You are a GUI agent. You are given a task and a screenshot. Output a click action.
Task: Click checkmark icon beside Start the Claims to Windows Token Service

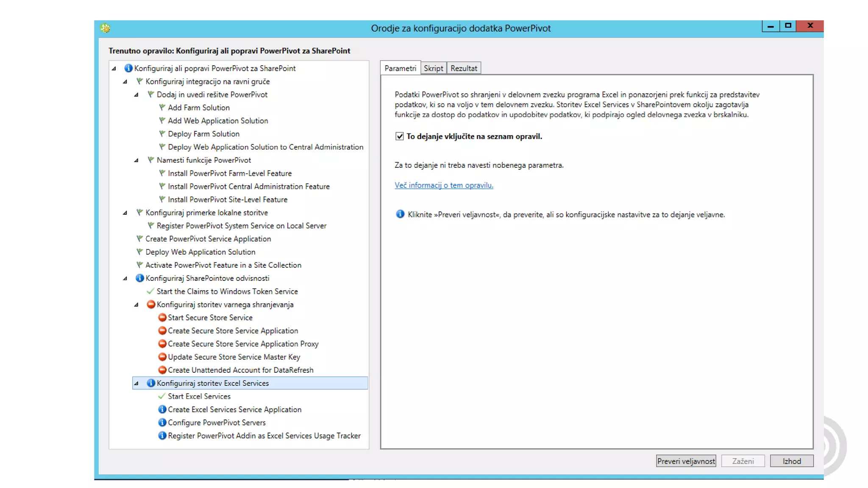(150, 291)
